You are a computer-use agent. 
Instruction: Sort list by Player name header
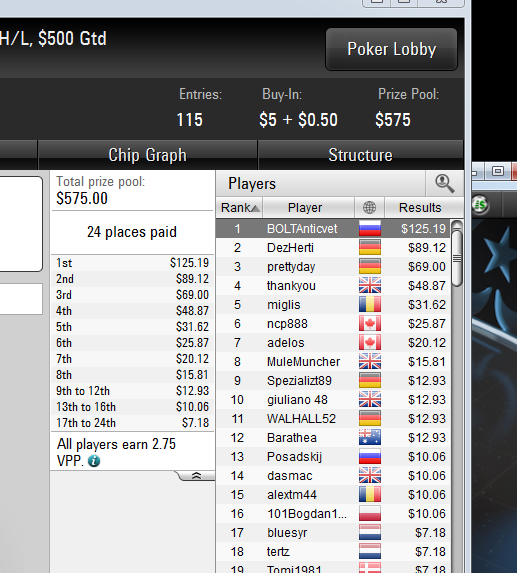(x=305, y=208)
